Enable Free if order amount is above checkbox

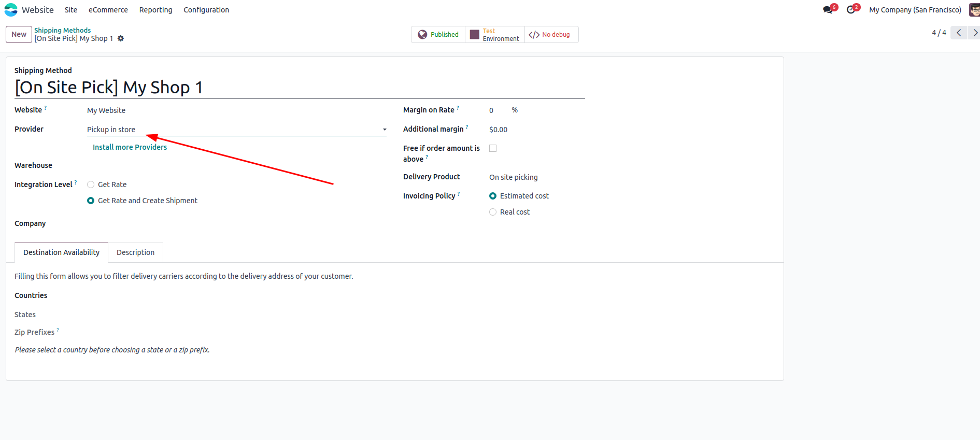493,148
